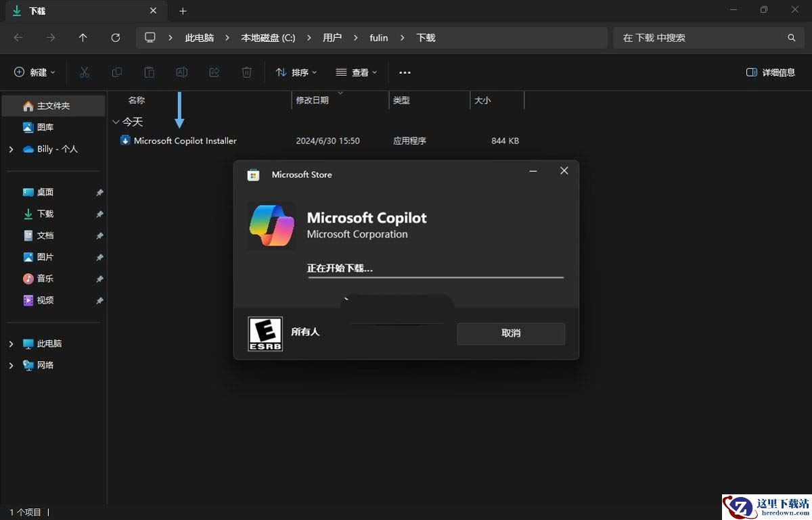Click the Share icon in toolbar
This screenshot has width=812, height=520.
pyautogui.click(x=215, y=72)
